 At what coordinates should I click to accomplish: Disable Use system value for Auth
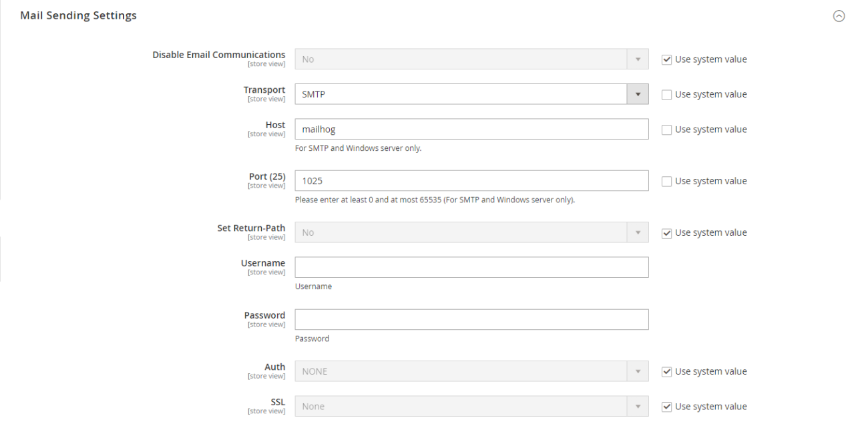pyautogui.click(x=666, y=371)
